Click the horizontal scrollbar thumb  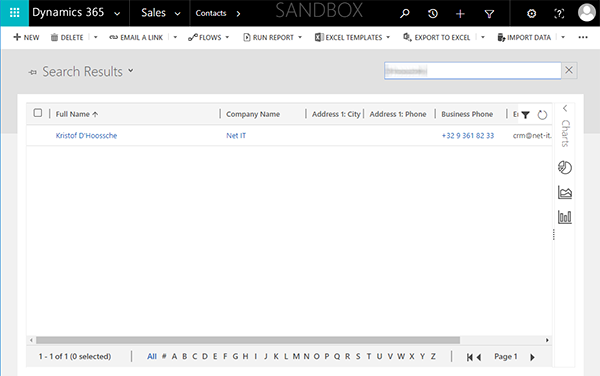[x=248, y=340]
